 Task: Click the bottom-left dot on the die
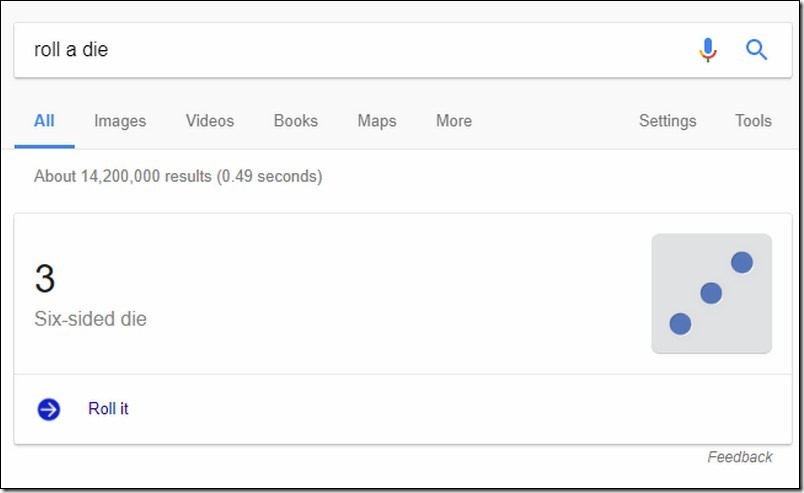point(680,324)
